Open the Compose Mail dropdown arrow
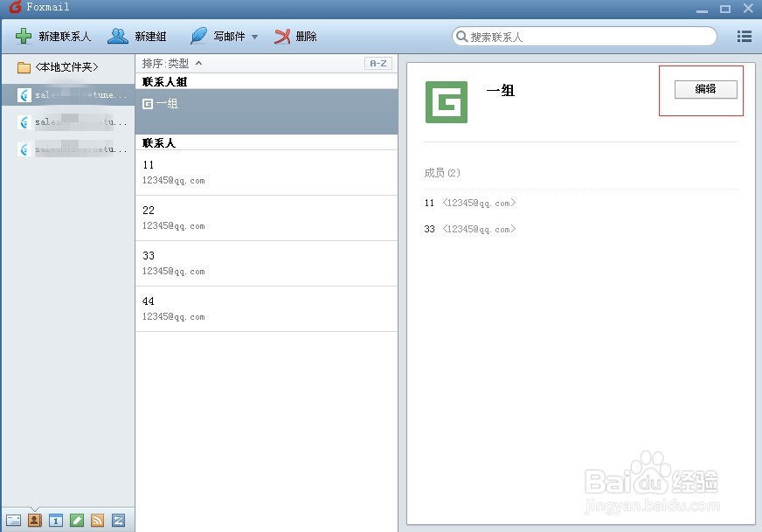 point(253,36)
